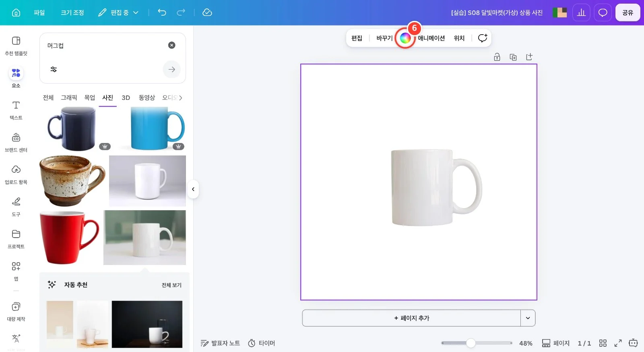644x352 pixels.
Task: Clear the 머그컵 search text
Action: coord(172,45)
